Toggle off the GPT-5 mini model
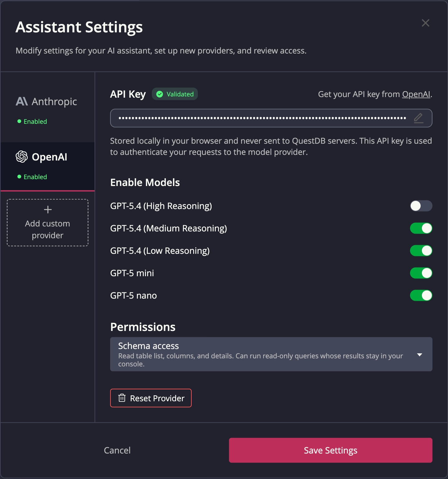The width and height of the screenshot is (448, 479). pyautogui.click(x=421, y=273)
